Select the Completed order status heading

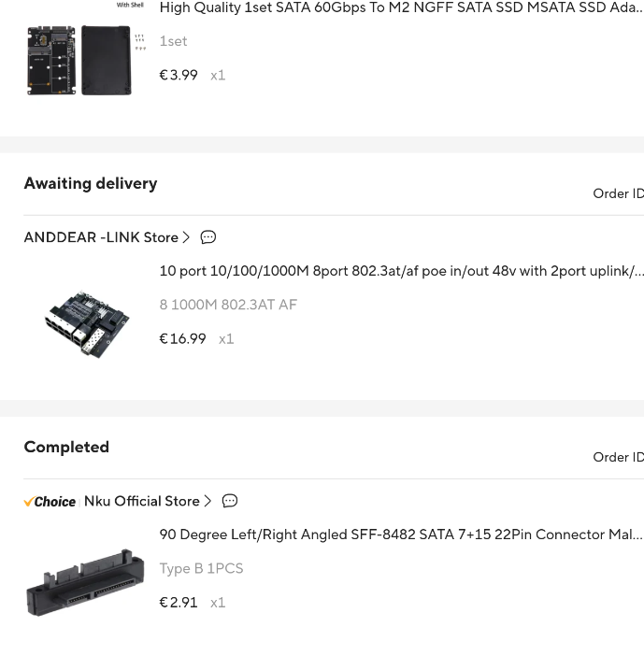tap(66, 447)
